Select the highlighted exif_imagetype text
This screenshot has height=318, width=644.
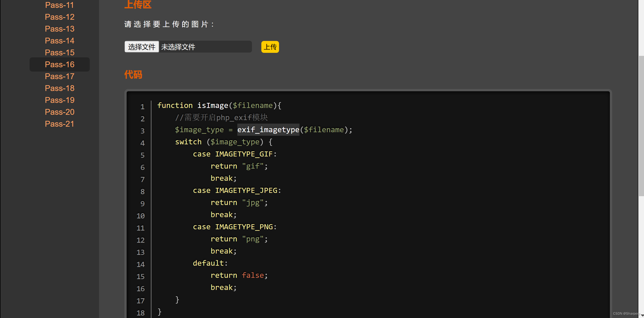click(268, 129)
